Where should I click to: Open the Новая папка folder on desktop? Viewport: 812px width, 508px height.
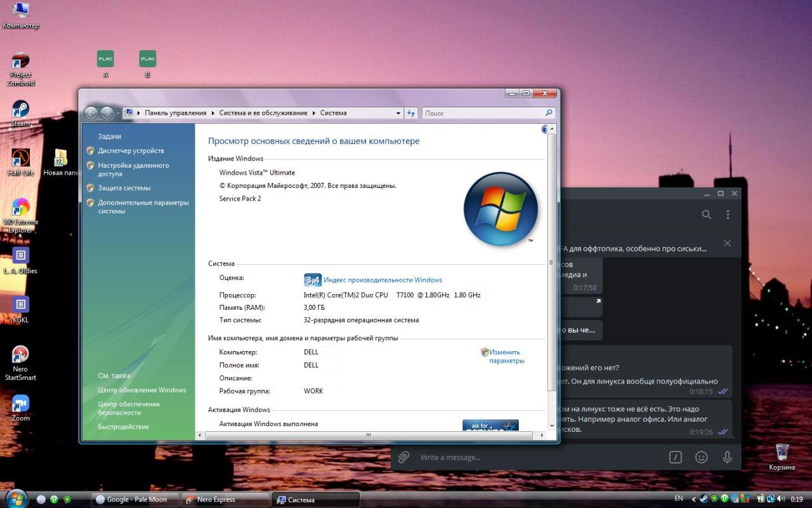(x=61, y=162)
